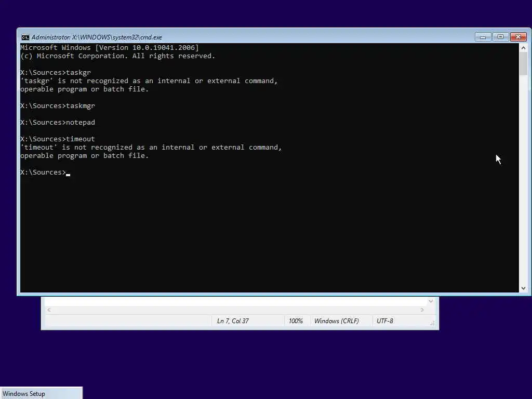Click 'Ln 7, Col 37' in Notepad status bar
This screenshot has height=399, width=532.
(233, 321)
